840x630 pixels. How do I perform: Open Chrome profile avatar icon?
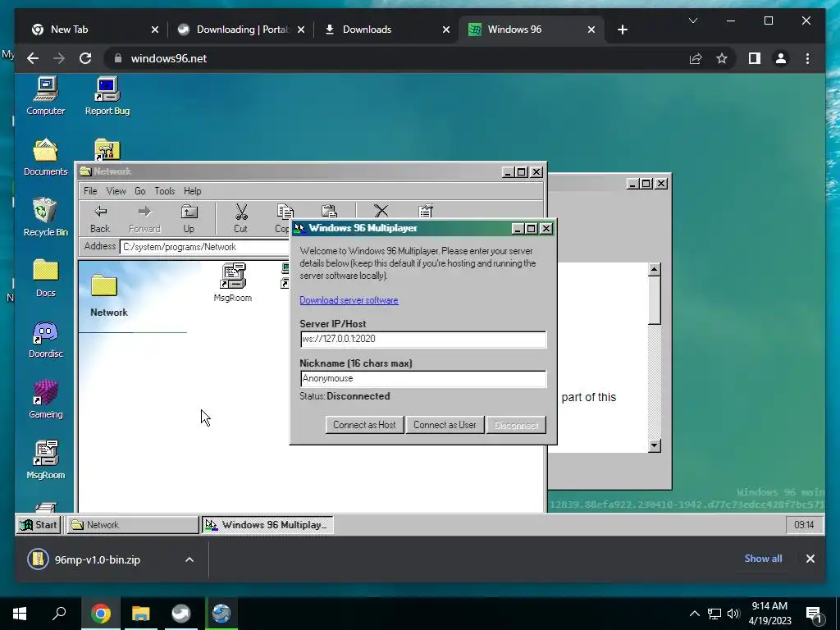(781, 58)
